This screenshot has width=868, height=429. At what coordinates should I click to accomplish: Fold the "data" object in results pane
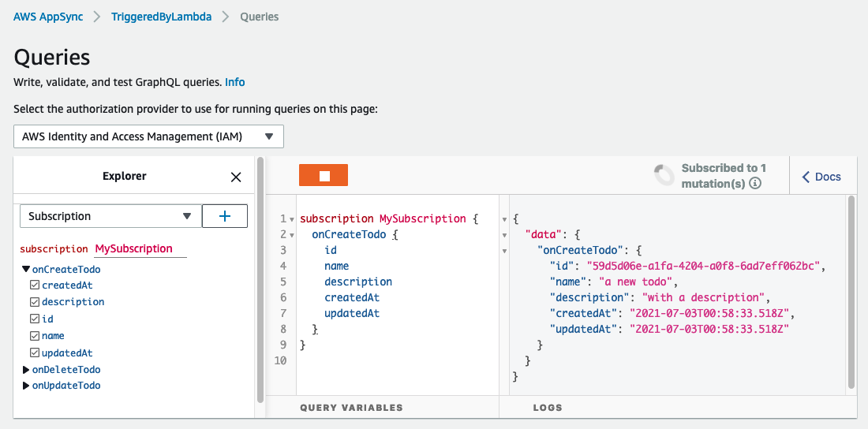(504, 235)
